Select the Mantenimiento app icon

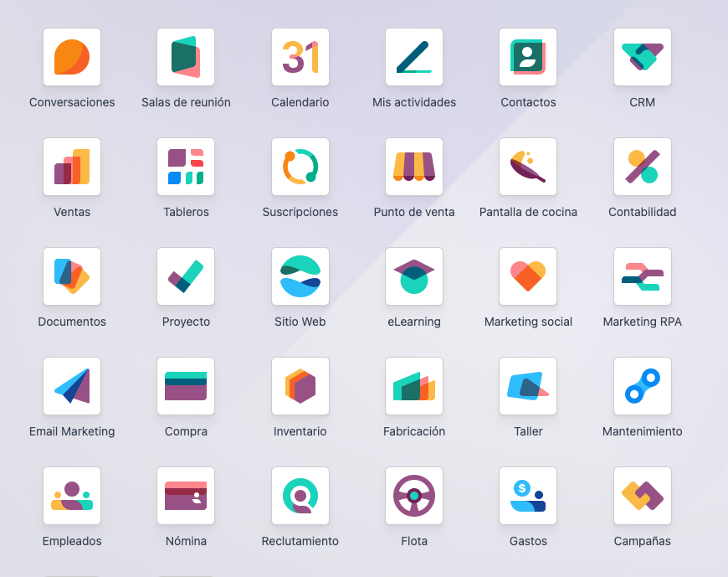(x=643, y=386)
